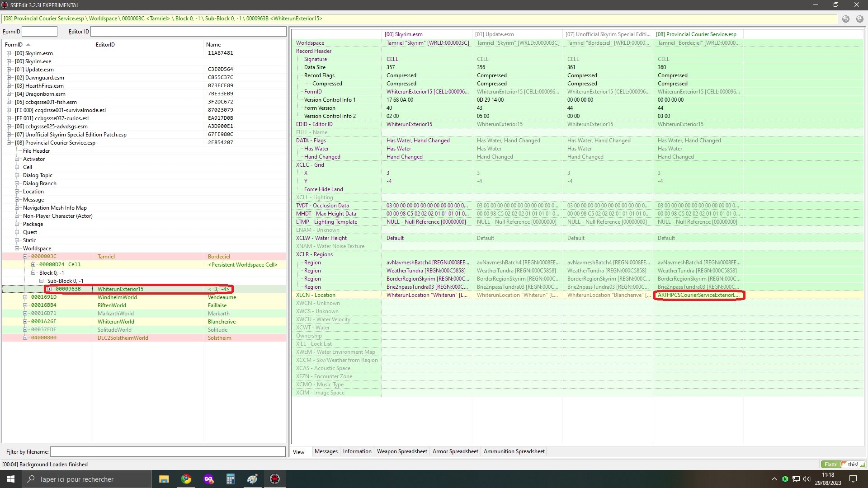This screenshot has height=488, width=868.
Task: Click the Flattr this button
Action: point(843,464)
